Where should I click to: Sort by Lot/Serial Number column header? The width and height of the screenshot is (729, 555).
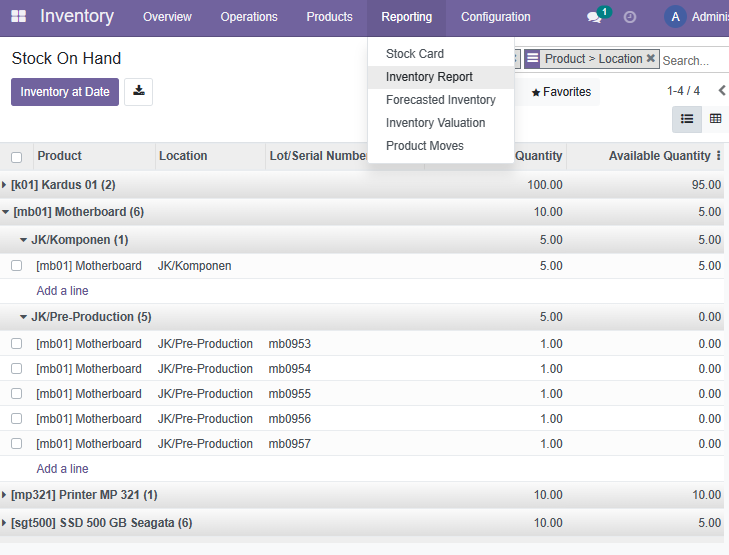(318, 156)
